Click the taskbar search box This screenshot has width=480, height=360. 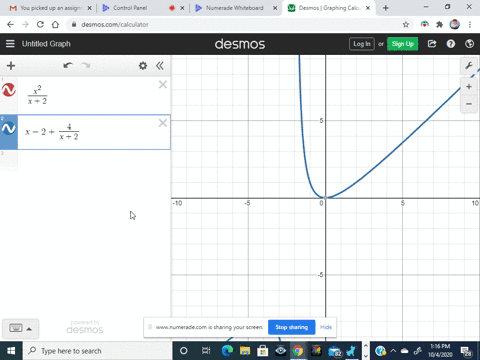(x=97, y=351)
